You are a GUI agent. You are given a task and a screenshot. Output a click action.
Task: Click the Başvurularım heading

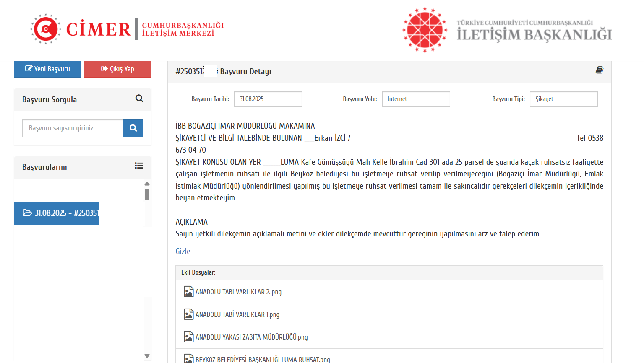point(44,167)
